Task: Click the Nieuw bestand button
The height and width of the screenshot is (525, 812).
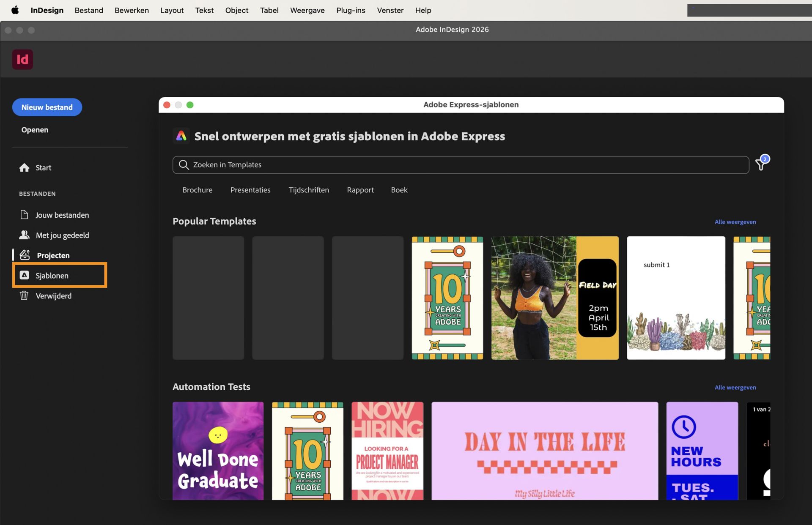Action: 47,107
